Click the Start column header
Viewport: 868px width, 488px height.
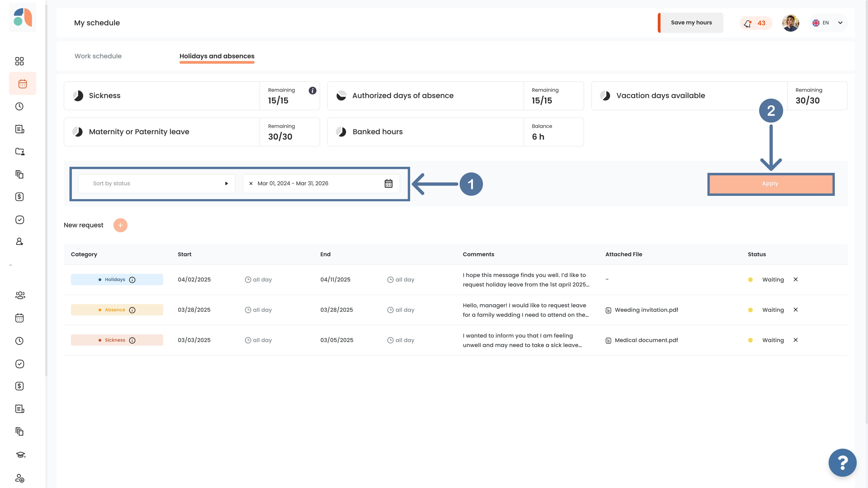click(184, 254)
